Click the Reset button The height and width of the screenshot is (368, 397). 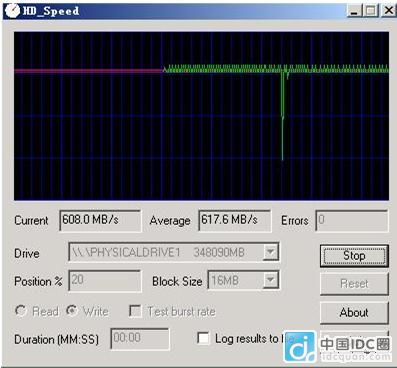(354, 284)
